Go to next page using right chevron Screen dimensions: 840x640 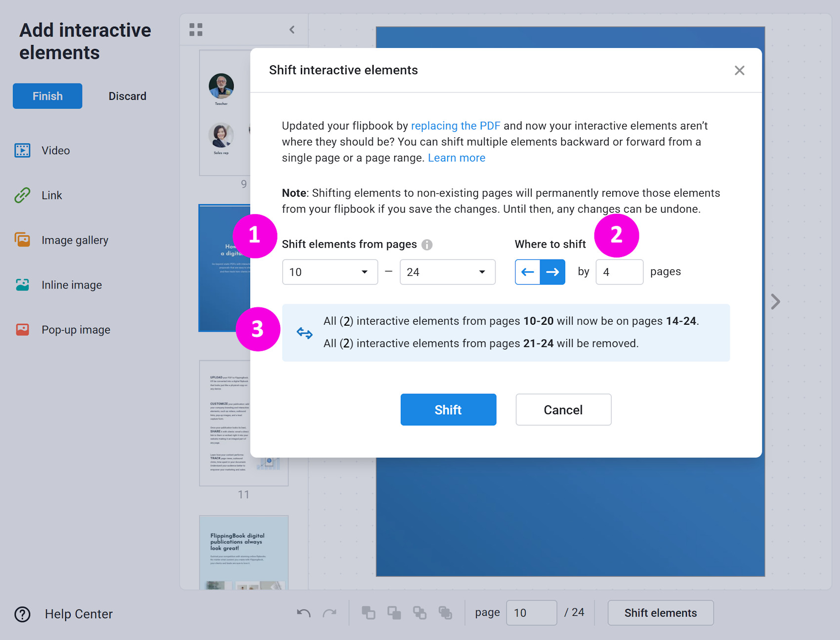[x=775, y=301]
